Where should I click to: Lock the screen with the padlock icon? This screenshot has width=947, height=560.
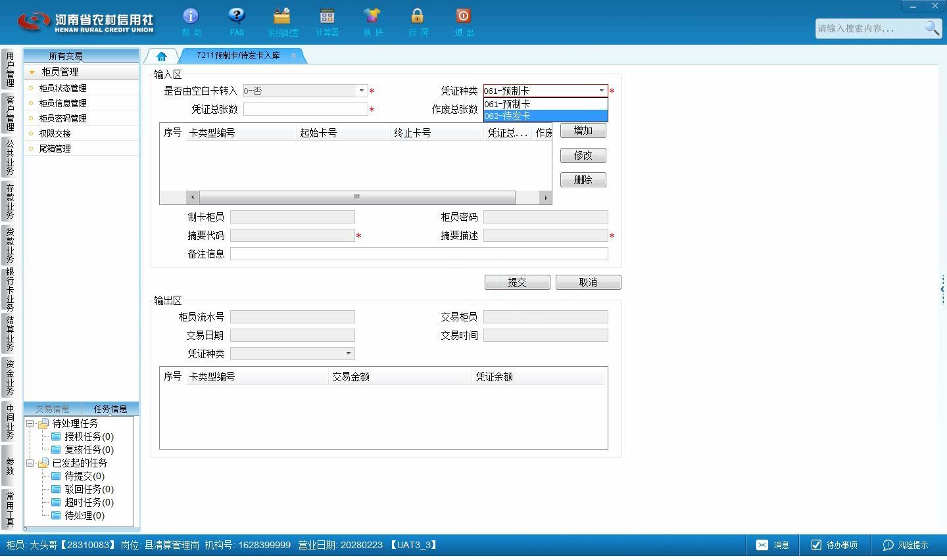(x=417, y=16)
